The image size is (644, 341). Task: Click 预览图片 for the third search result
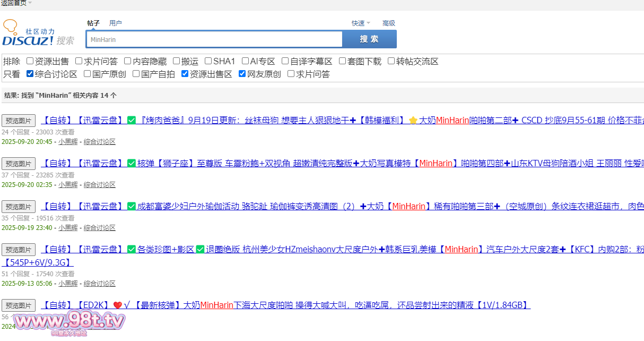click(19, 207)
